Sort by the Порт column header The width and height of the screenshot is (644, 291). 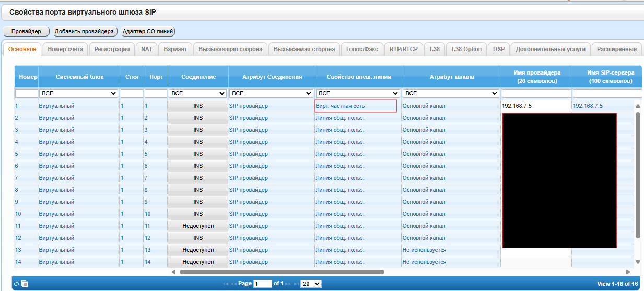pos(156,77)
